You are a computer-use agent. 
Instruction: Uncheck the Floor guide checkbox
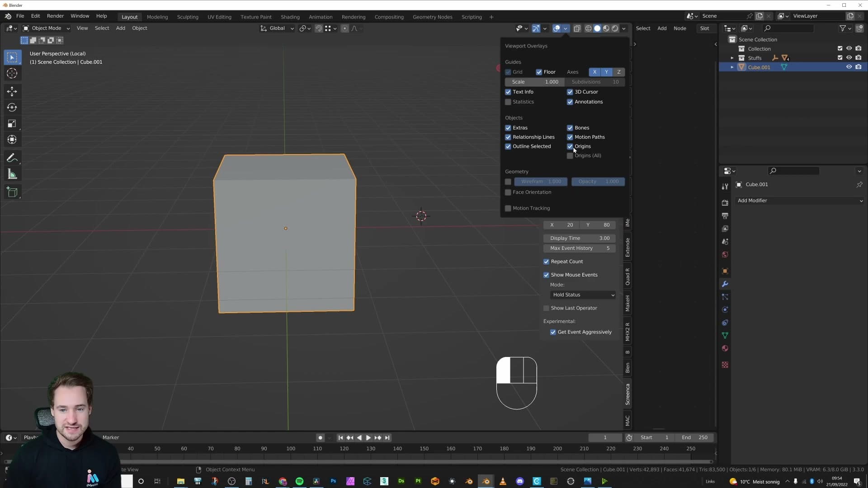539,72
